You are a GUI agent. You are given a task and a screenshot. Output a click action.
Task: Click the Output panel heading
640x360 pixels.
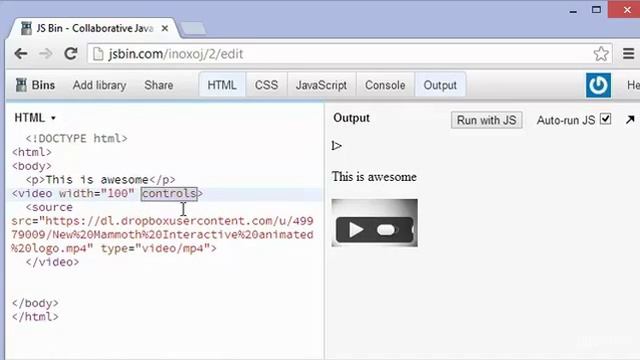pos(351,118)
